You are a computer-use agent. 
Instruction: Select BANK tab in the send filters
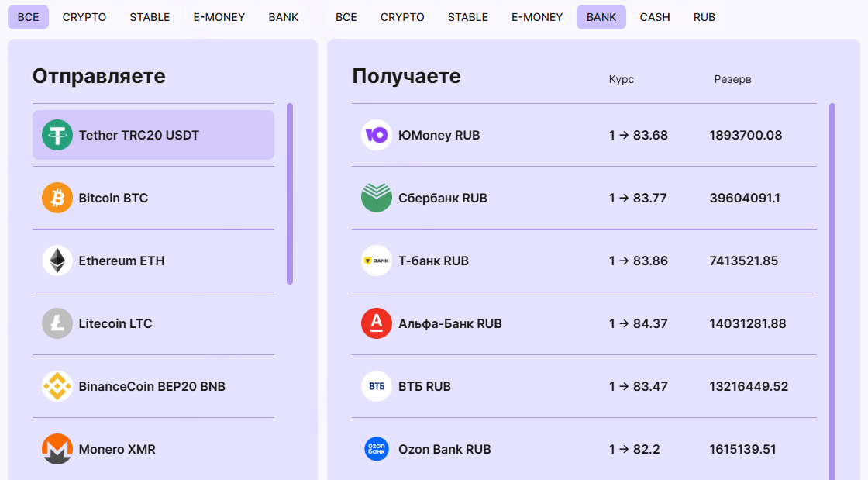coord(284,17)
